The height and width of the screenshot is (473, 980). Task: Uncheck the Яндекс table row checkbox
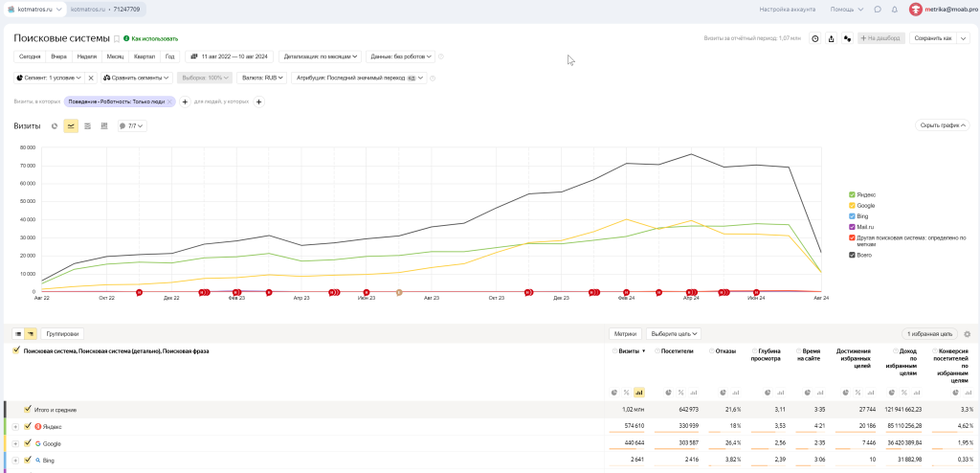[x=28, y=426]
